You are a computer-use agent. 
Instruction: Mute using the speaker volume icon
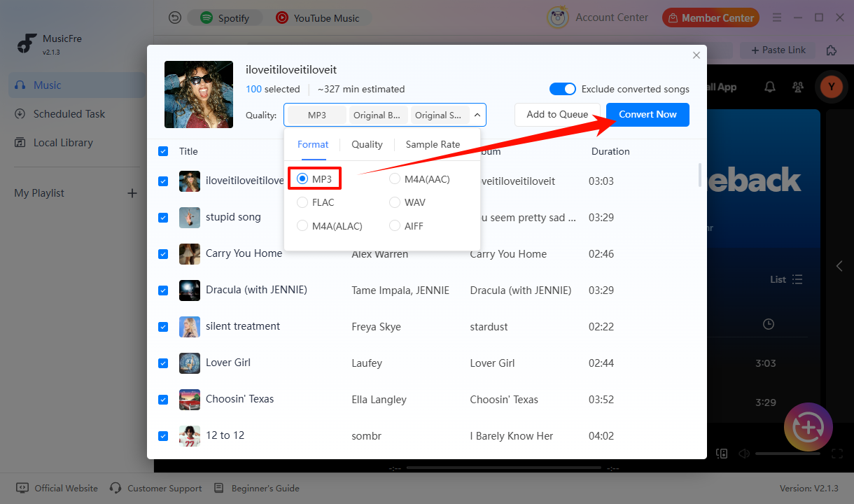click(x=744, y=454)
